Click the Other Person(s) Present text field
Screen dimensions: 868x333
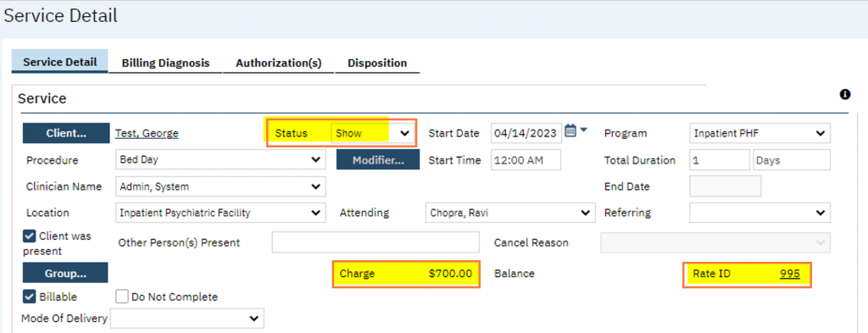376,242
